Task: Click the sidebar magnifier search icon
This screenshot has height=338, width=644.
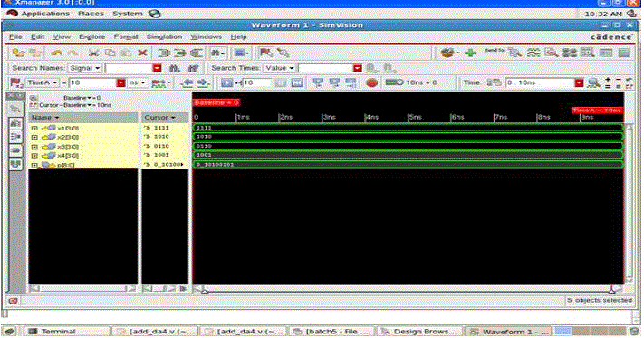Action: (x=15, y=109)
